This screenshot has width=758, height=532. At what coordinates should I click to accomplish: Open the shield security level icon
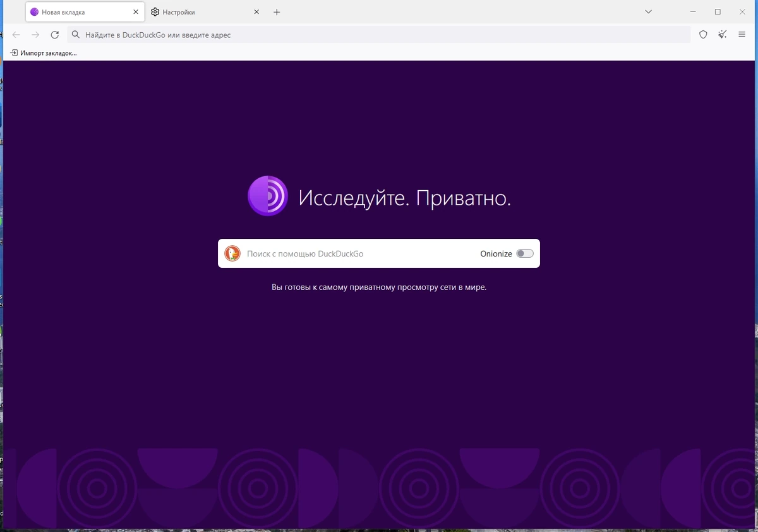703,35
